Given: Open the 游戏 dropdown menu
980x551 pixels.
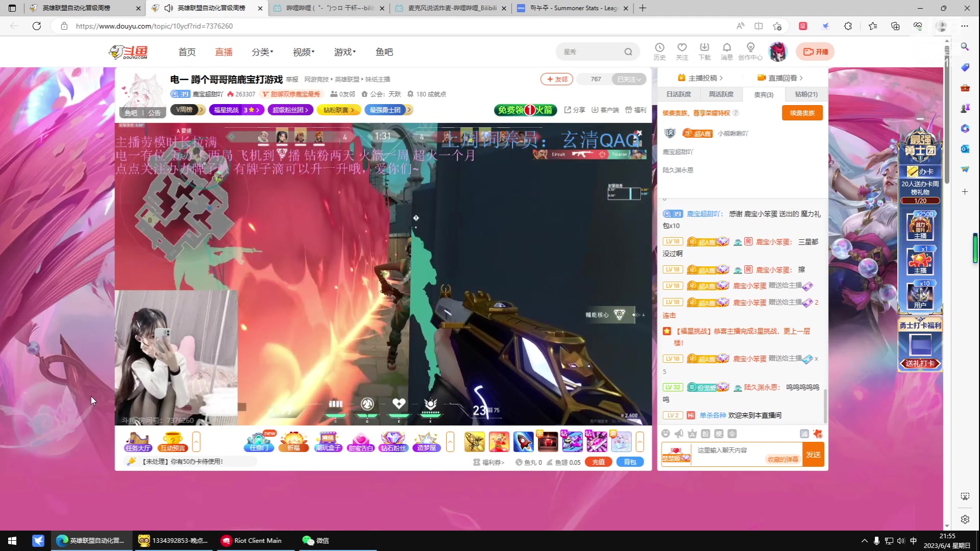Looking at the screenshot, I should pos(345,52).
